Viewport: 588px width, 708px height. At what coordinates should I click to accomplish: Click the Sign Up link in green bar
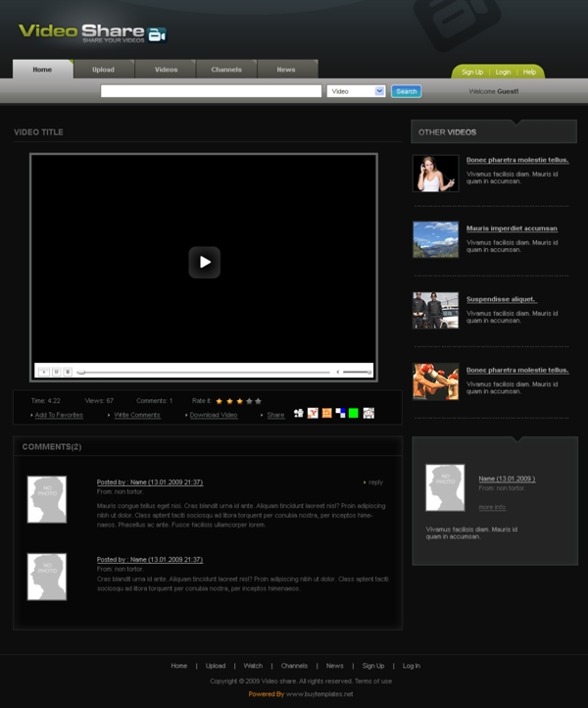pos(472,72)
